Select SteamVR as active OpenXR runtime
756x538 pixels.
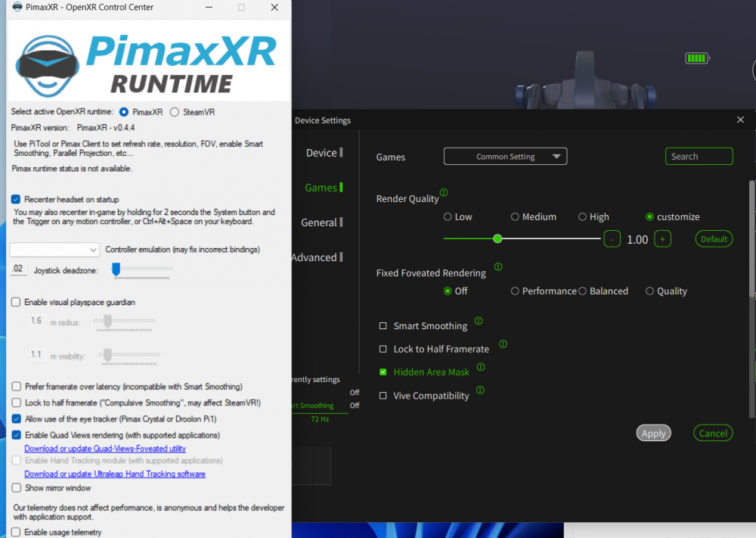click(175, 112)
